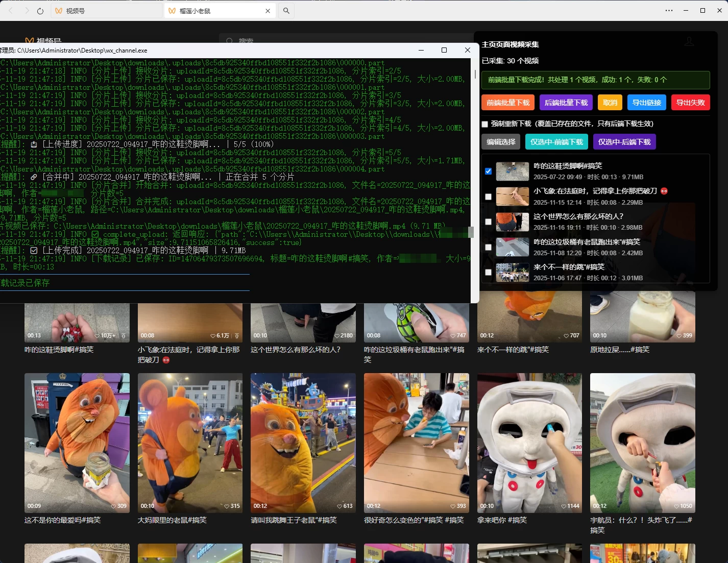Click the 仅选中-后端下载 button
This screenshot has width=728, height=563.
coord(624,142)
